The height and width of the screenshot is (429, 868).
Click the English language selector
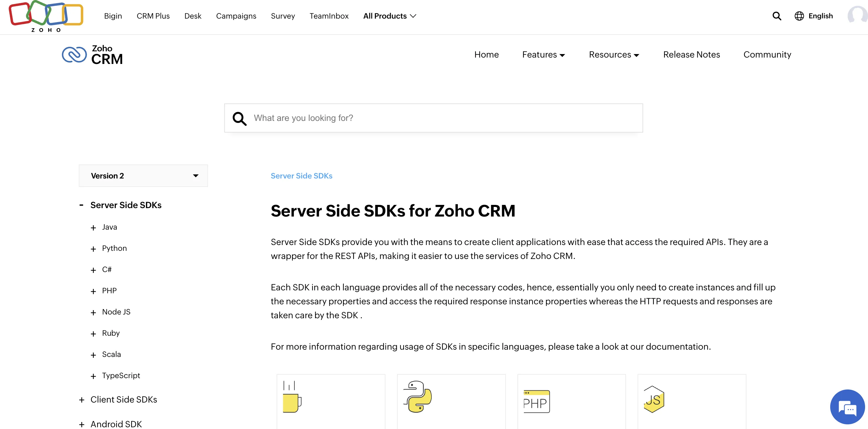pyautogui.click(x=821, y=16)
